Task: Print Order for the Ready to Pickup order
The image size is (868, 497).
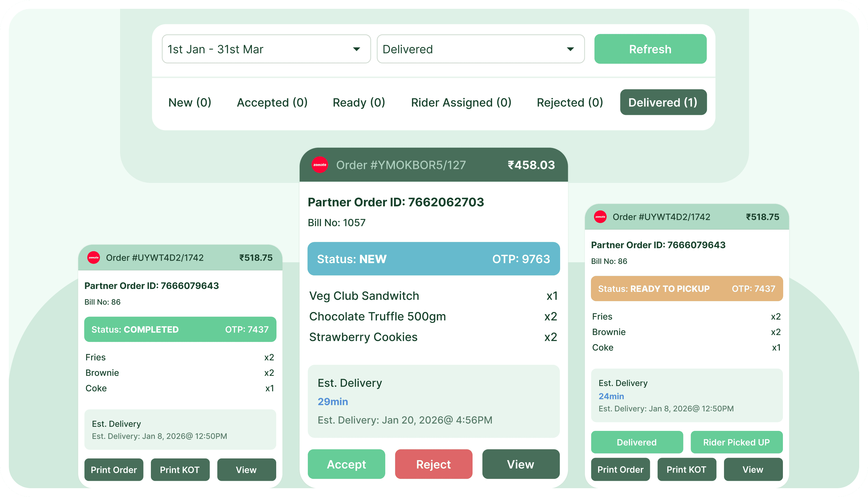Action: 620,469
